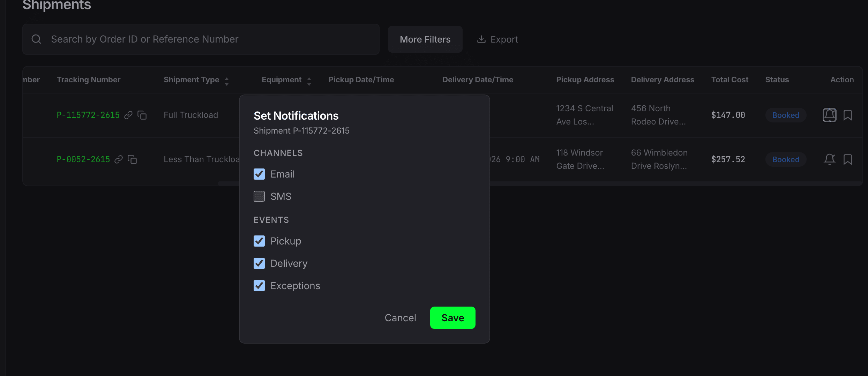Sort the table by Equipment column
The image size is (868, 376).
tap(309, 80)
